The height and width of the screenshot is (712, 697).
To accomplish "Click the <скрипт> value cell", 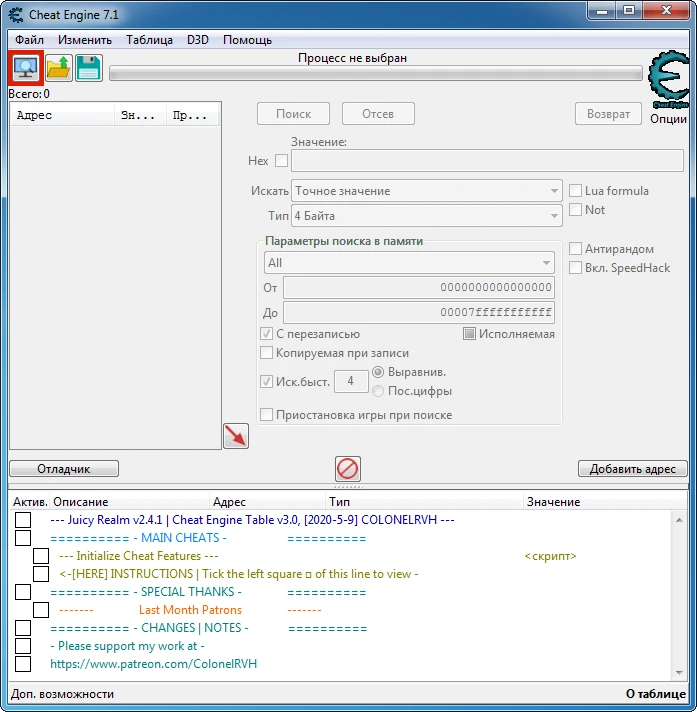I will 550,556.
